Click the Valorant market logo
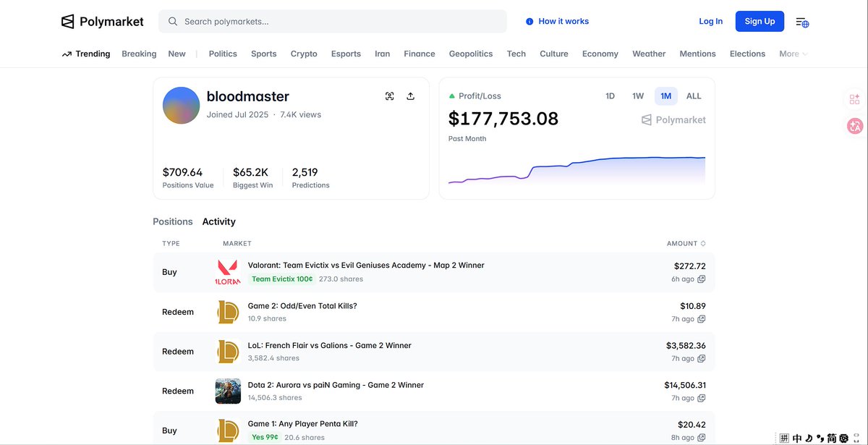The width and height of the screenshot is (868, 445). [228, 272]
